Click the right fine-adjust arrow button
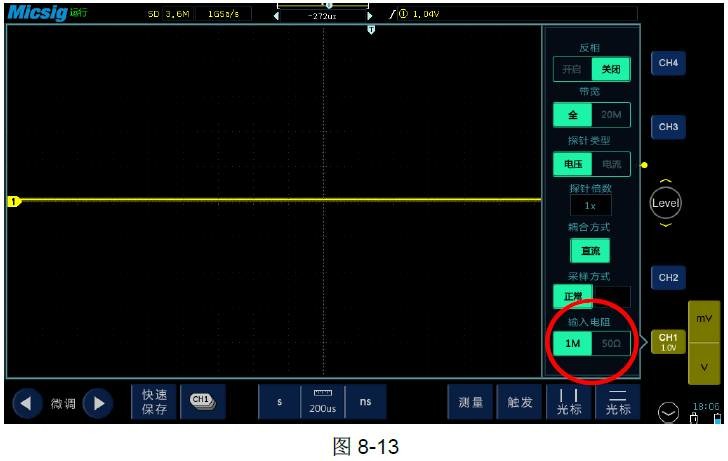Image resolution: width=728 pixels, height=461 pixels. (96, 403)
